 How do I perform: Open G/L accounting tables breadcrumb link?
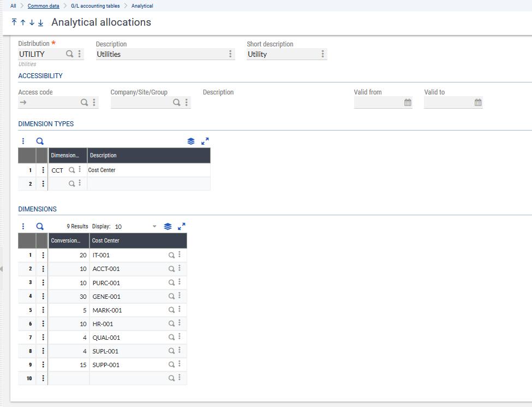pyautogui.click(x=96, y=6)
